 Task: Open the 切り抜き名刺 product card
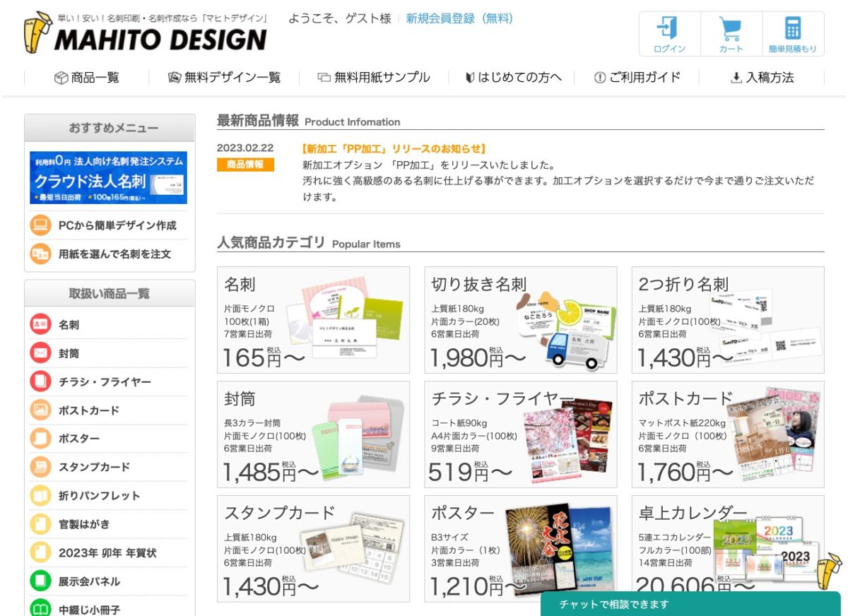pos(520,319)
